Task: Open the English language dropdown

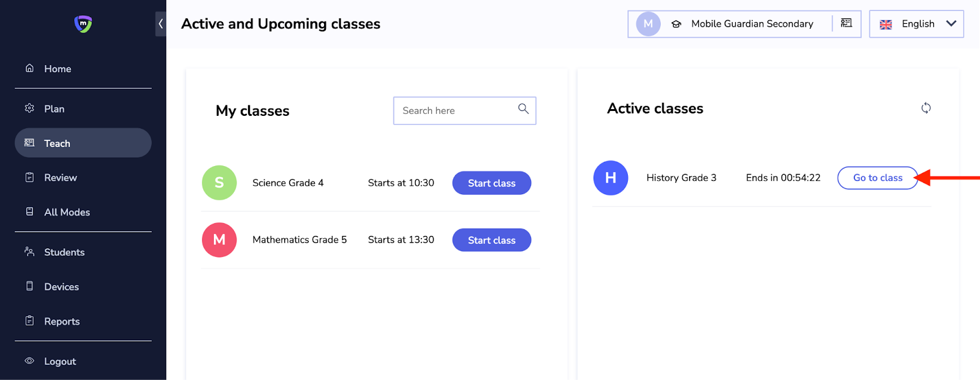Action: point(917,24)
